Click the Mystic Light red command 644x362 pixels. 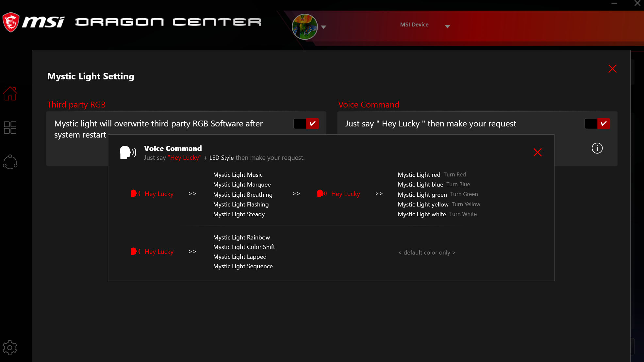tap(419, 175)
